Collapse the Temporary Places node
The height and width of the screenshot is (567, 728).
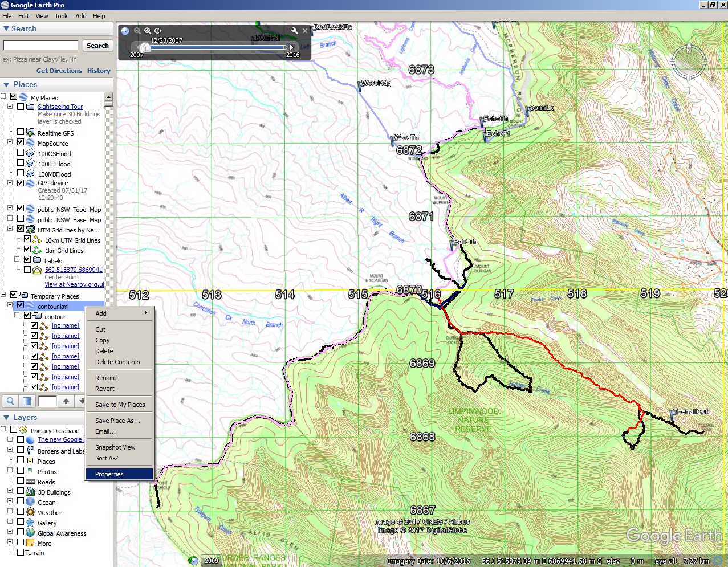tap(3, 295)
